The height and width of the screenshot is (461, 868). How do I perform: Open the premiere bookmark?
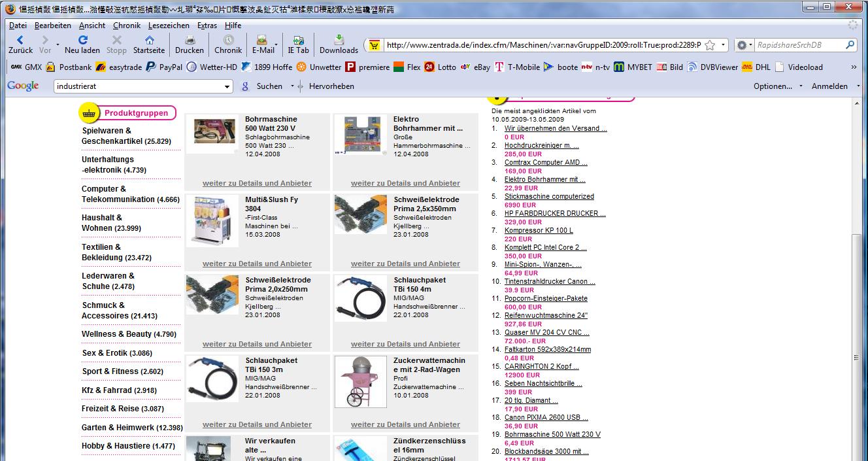tap(367, 67)
